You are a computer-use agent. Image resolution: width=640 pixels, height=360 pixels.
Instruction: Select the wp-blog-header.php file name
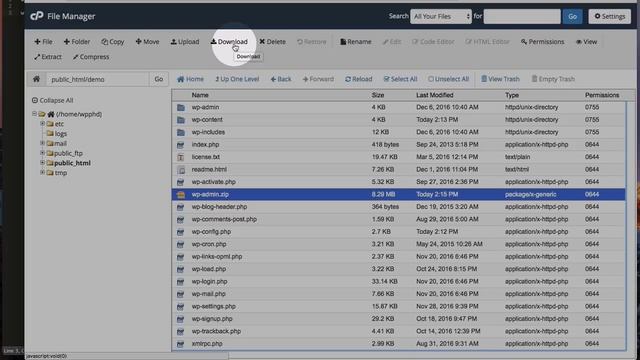coord(219,207)
